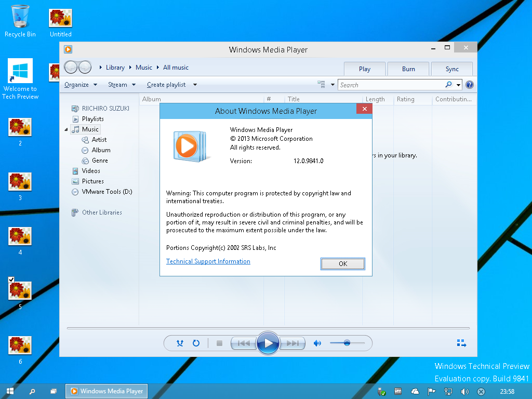Skip to the previous track
The image size is (532, 399).
point(244,343)
